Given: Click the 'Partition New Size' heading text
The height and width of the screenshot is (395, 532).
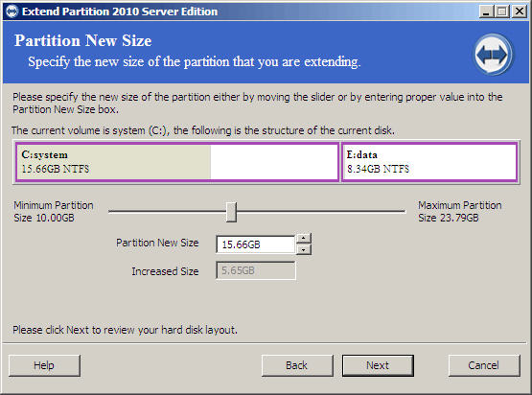Looking at the screenshot, I should [x=83, y=41].
